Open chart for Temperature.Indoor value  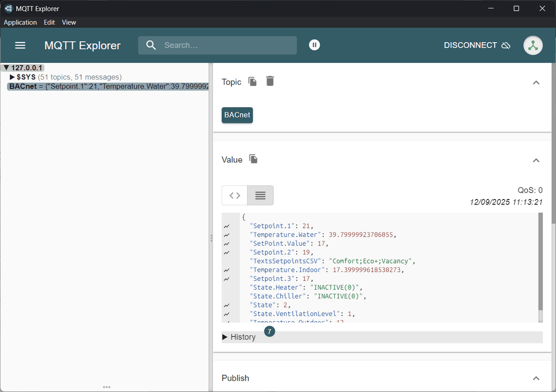227,270
